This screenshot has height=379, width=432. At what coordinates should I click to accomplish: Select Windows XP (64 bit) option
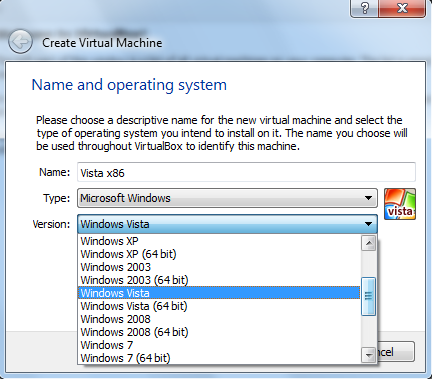click(x=219, y=254)
